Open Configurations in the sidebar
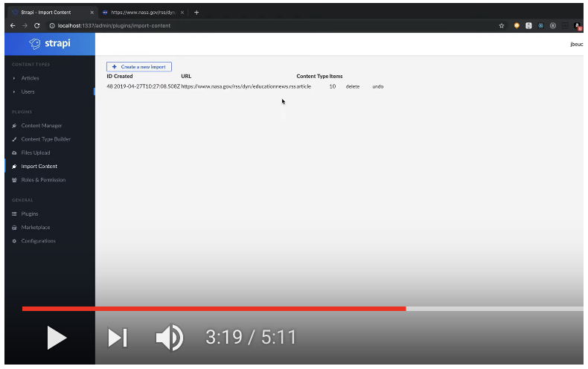The width and height of the screenshot is (588, 369). tap(38, 241)
